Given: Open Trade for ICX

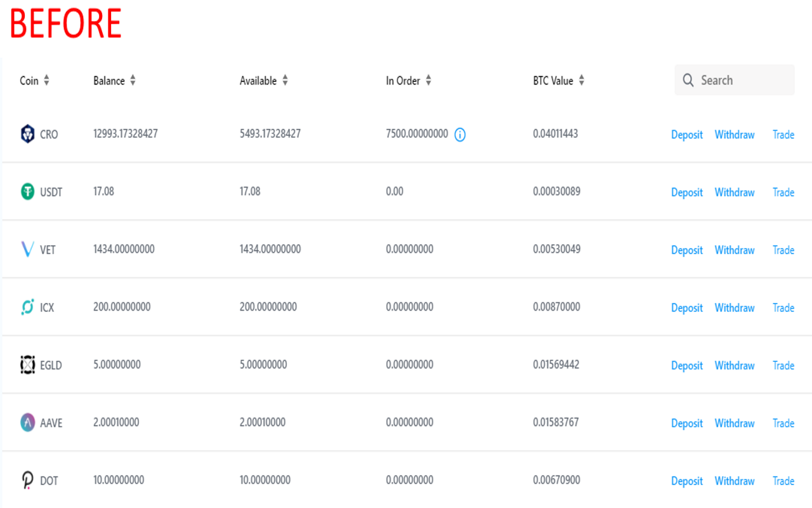Looking at the screenshot, I should [x=783, y=308].
